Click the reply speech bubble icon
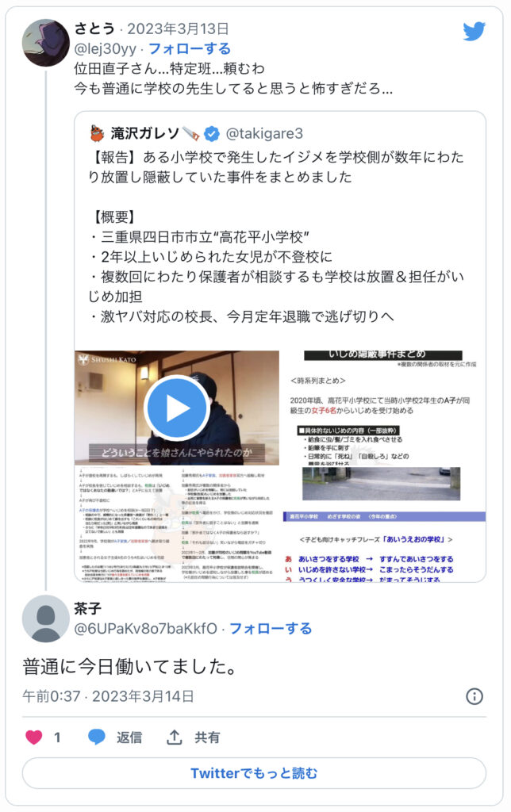The height and width of the screenshot is (812, 511). [x=97, y=737]
